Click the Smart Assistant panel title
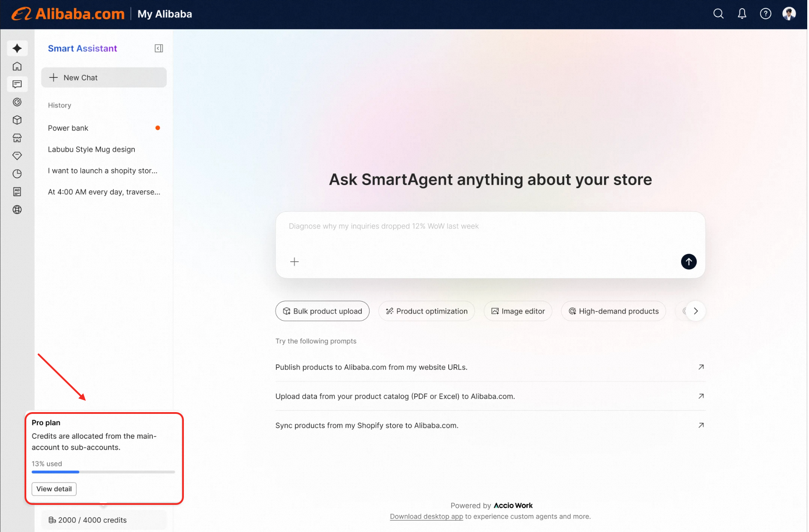809x532 pixels. (x=82, y=48)
